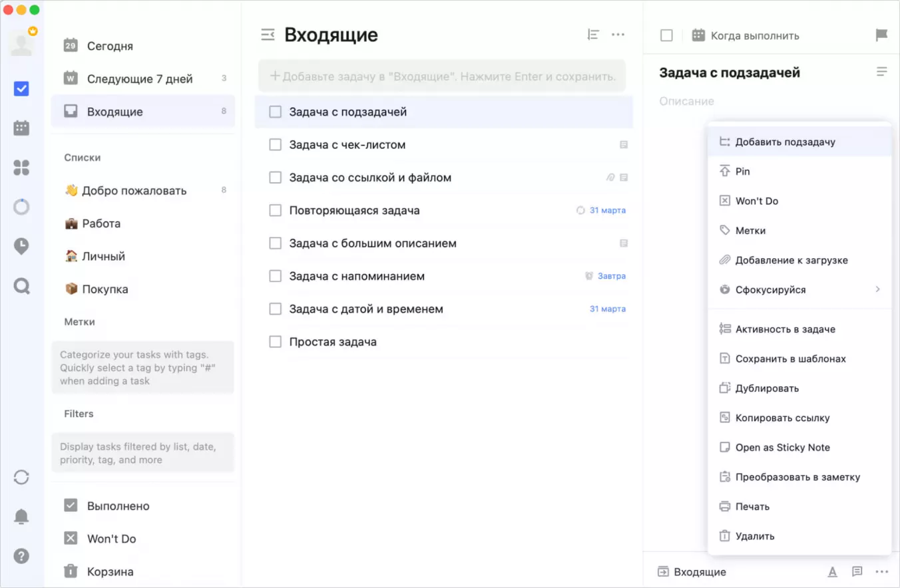This screenshot has width=900, height=588.
Task: Tick the checkbox in detail panel header
Action: click(666, 35)
